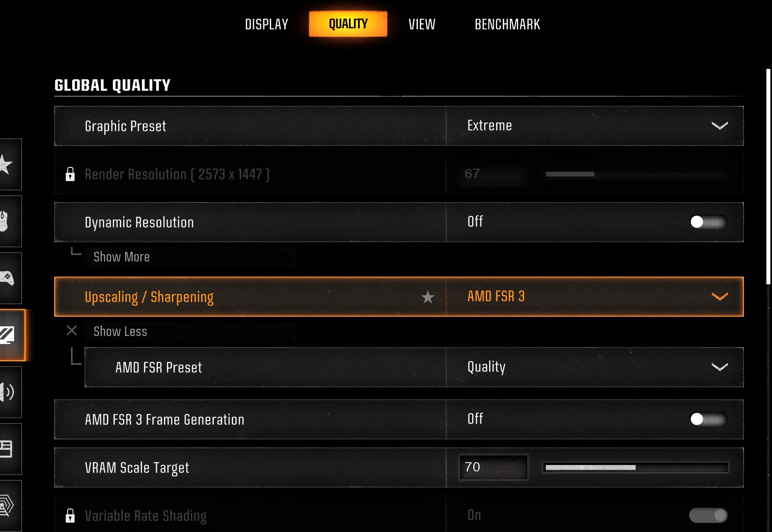Open the Favorites star category in sidebar

(7, 164)
